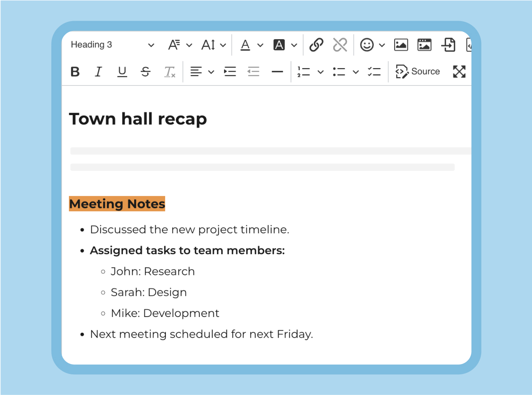Screen dimensions: 532x395
Task: Expand the numbered list options arrow
Action: coord(320,72)
